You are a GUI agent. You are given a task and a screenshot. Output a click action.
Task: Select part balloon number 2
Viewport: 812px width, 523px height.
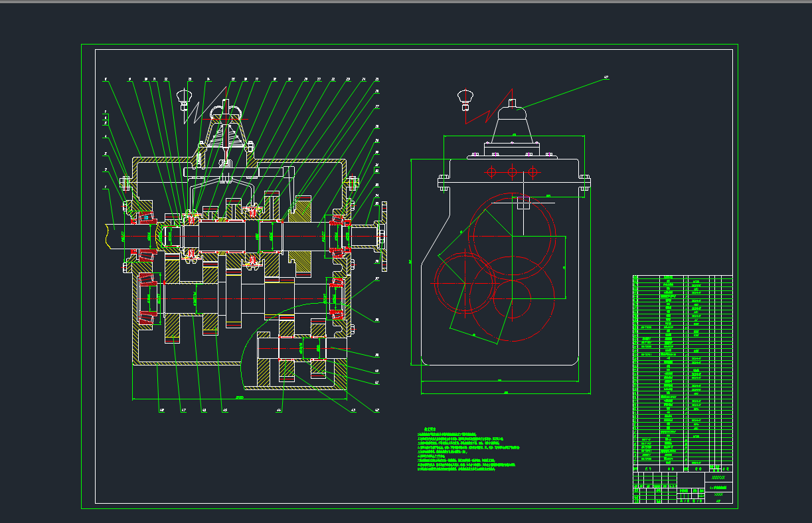[105, 169]
